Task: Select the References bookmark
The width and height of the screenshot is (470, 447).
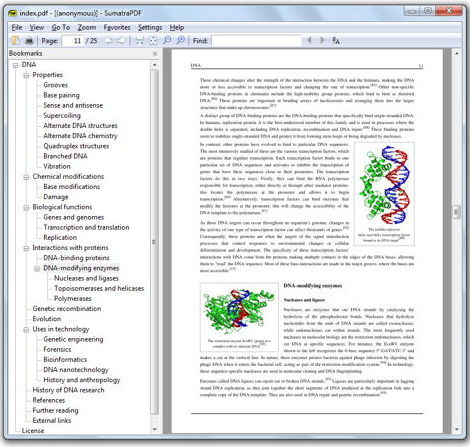Action: tap(49, 400)
